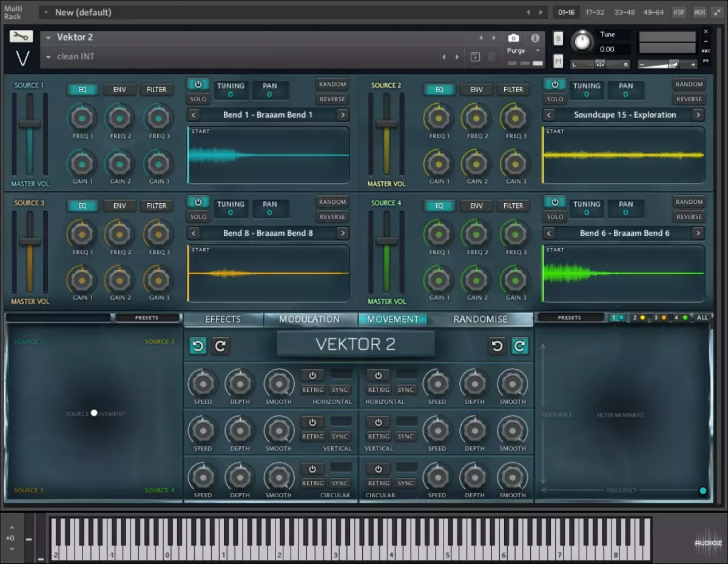
Task: Click Source 1 master volume fader
Action: [x=30, y=124]
